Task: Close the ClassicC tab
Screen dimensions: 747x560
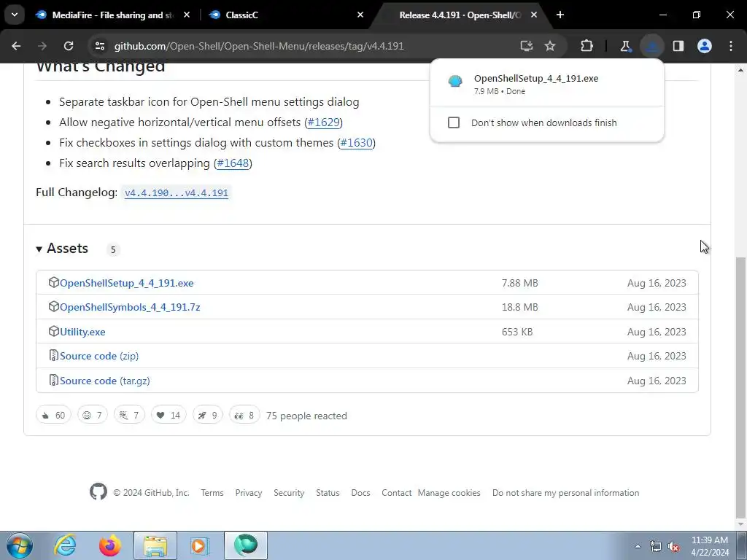Action: pyautogui.click(x=360, y=15)
